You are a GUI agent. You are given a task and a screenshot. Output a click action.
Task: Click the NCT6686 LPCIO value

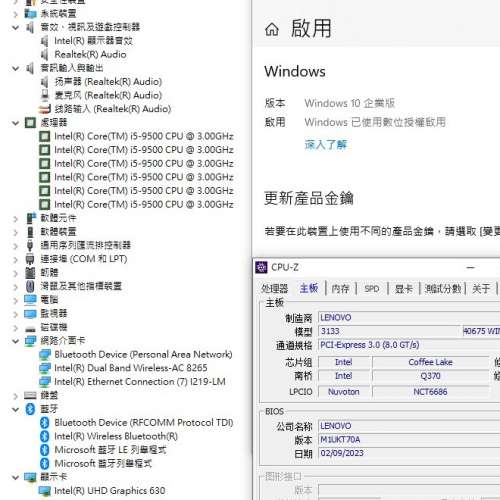click(430, 392)
